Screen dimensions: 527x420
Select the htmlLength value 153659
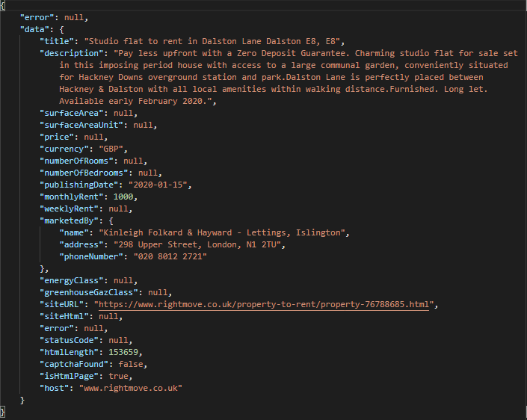tap(123, 352)
